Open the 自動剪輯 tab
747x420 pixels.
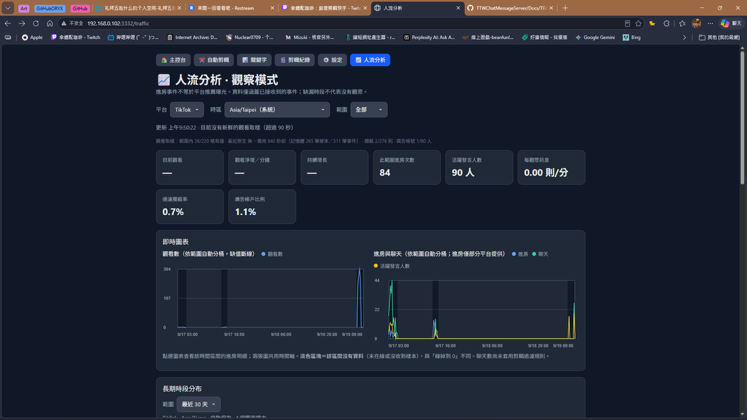point(213,60)
